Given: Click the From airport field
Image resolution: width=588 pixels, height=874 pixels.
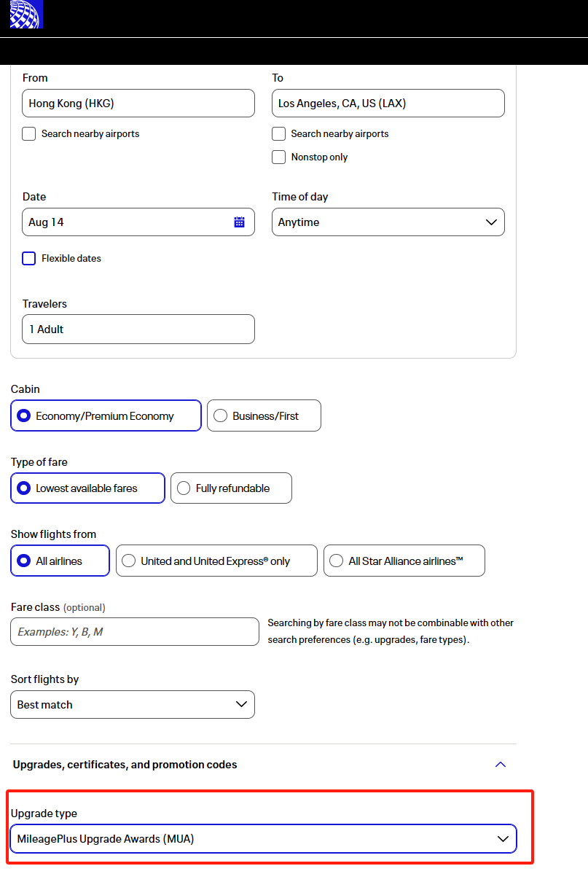Looking at the screenshot, I should (x=138, y=104).
